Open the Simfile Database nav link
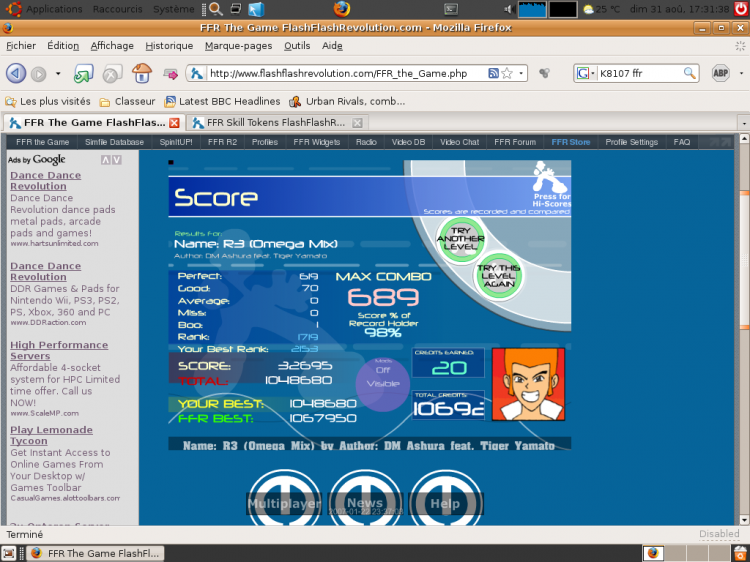 (114, 142)
